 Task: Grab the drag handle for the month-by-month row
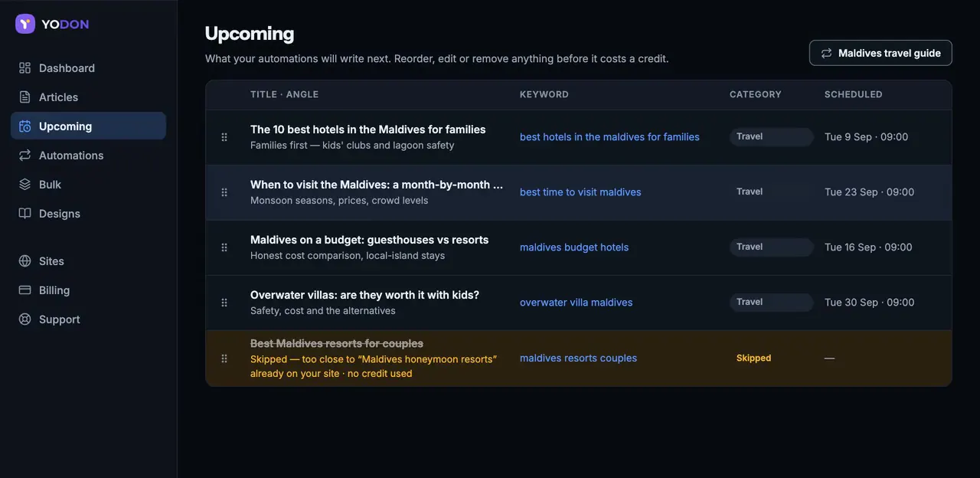[x=224, y=192]
